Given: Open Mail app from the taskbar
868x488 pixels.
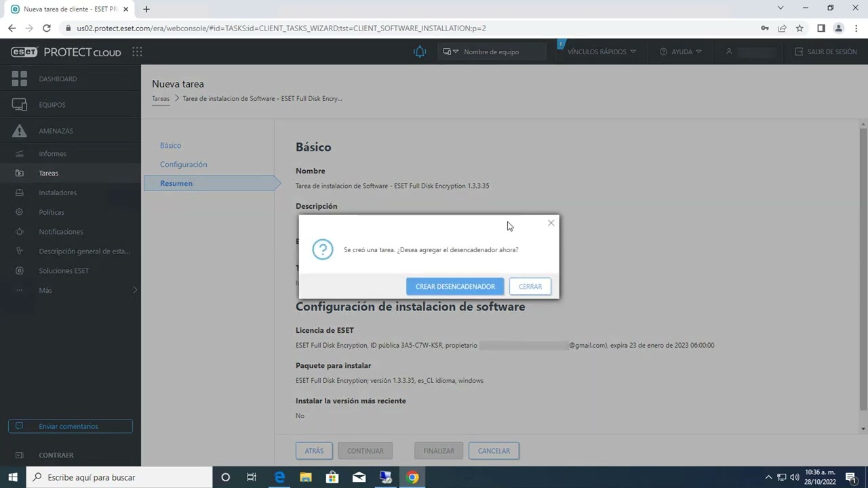Looking at the screenshot, I should pyautogui.click(x=359, y=477).
